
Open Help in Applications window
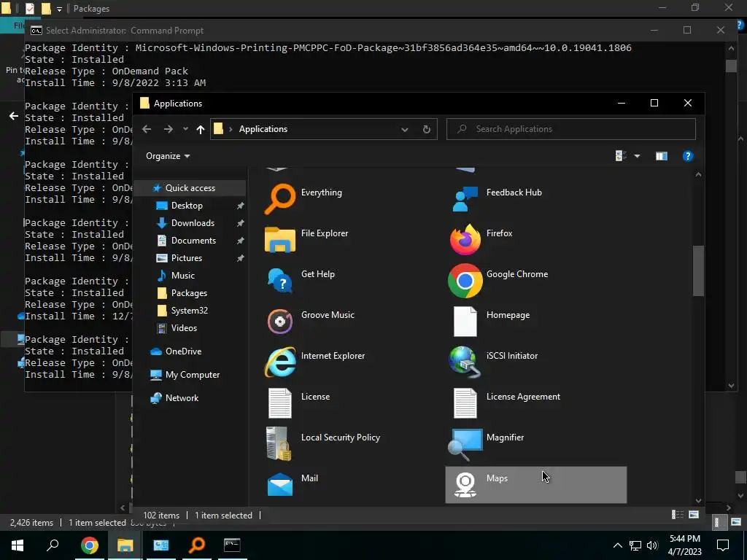(687, 156)
